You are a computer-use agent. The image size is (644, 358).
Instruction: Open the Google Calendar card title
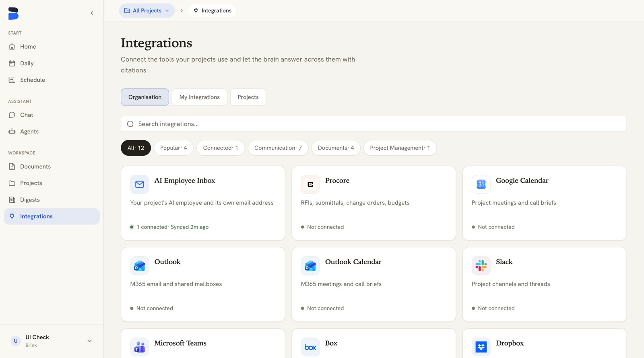point(522,181)
